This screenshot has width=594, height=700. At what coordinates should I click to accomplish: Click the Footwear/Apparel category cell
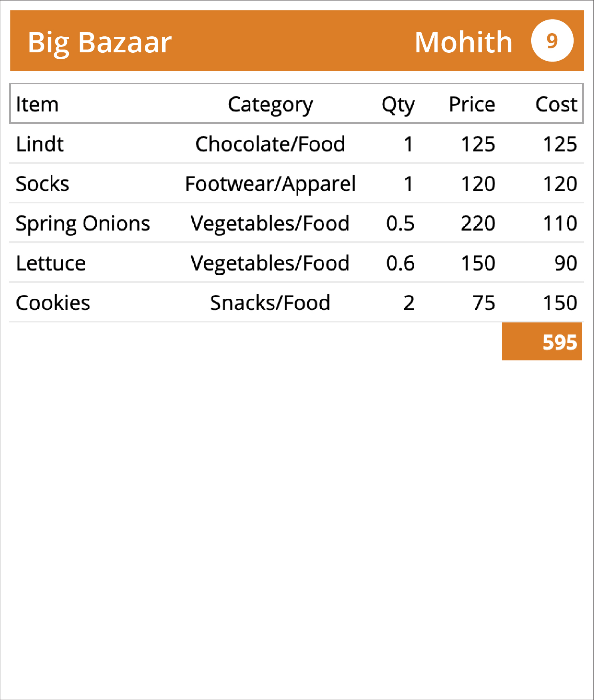[270, 184]
